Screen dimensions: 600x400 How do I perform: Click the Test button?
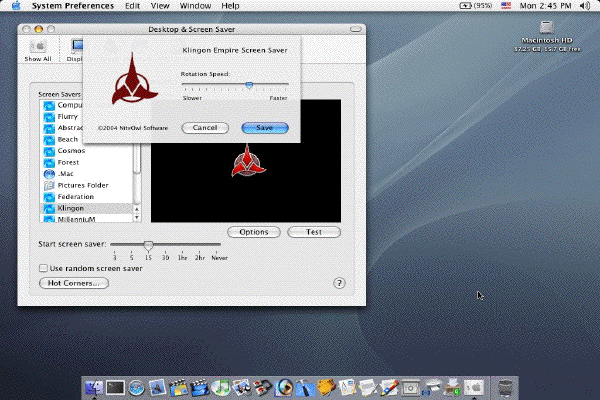pos(314,232)
